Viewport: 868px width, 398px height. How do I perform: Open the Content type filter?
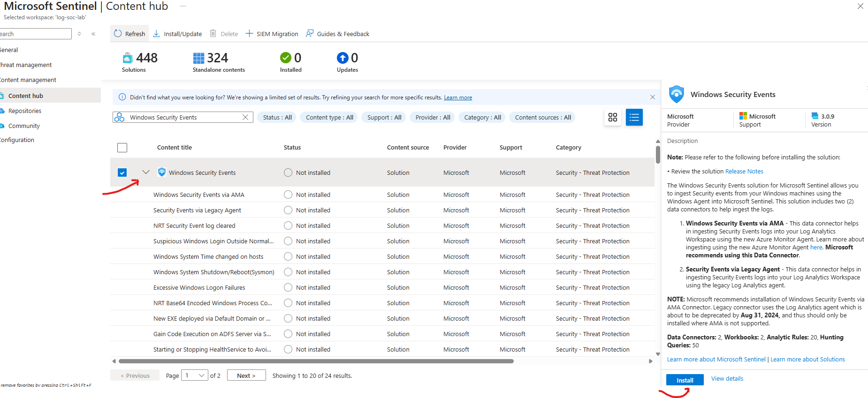329,117
